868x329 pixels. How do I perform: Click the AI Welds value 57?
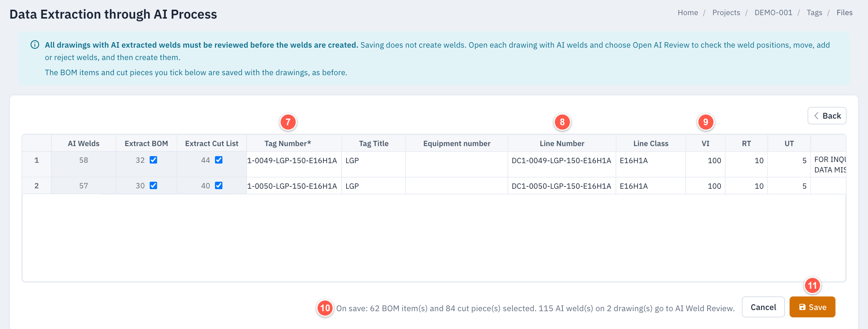coord(84,186)
